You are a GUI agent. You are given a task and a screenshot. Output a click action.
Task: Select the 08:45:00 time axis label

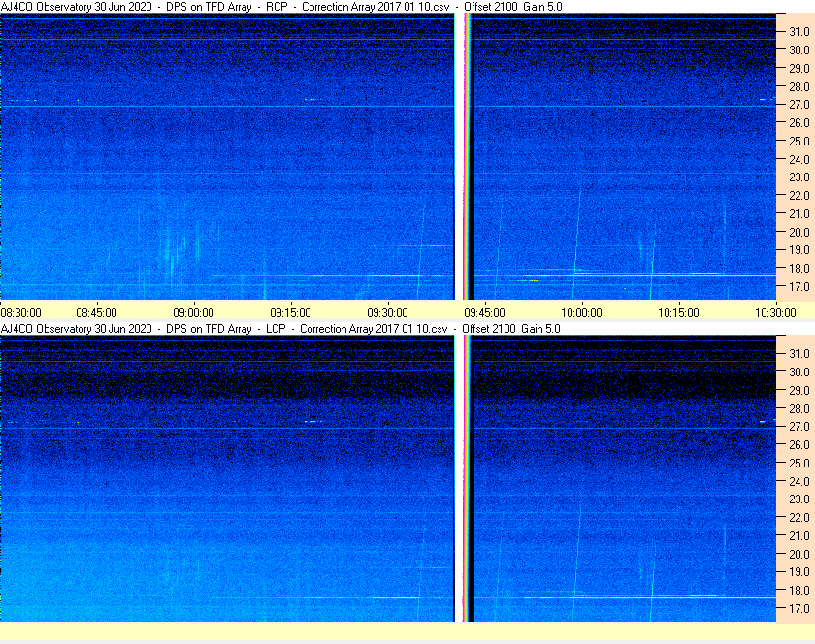97,313
